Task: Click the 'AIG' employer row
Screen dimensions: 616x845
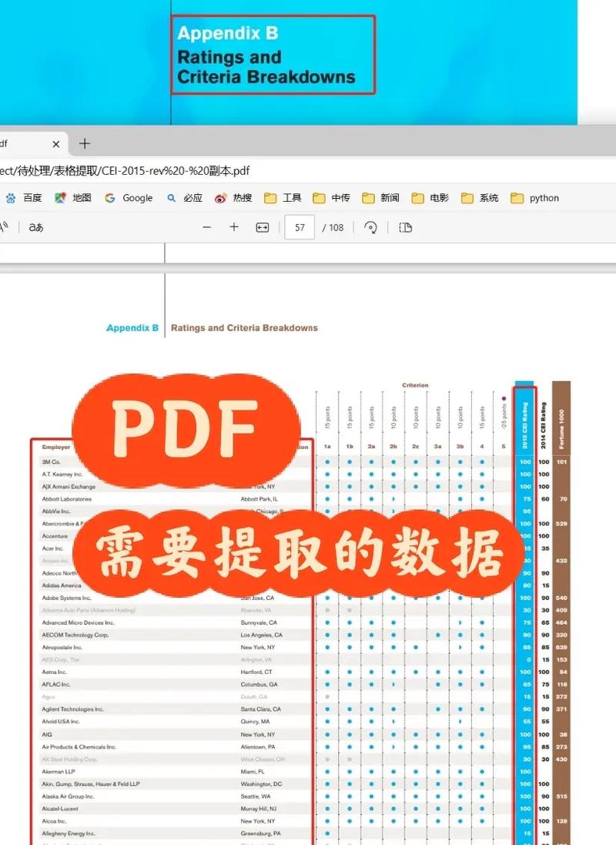Action: [48, 735]
